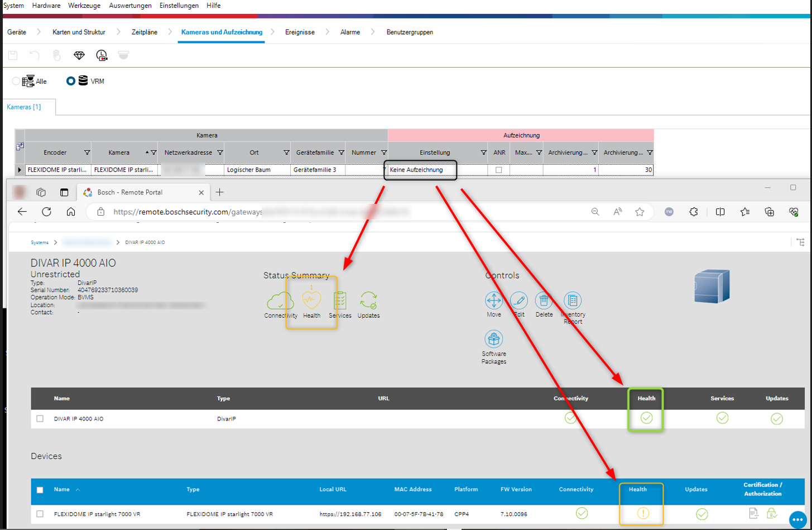Viewport: 812px width, 530px height.
Task: Click the Systems breadcrumb link
Action: [40, 242]
